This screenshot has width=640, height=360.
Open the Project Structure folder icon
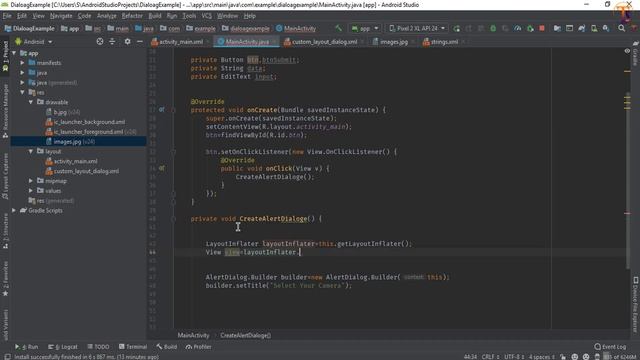pos(557,28)
